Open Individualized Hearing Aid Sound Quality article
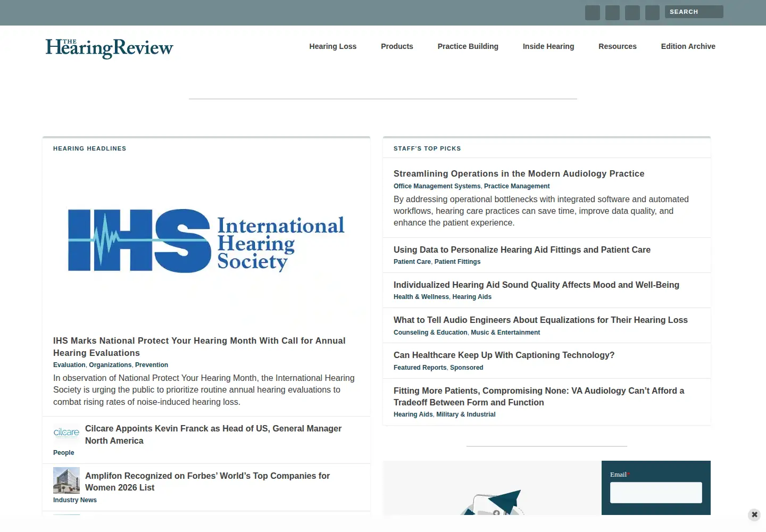Image resolution: width=766 pixels, height=532 pixels. pos(536,285)
